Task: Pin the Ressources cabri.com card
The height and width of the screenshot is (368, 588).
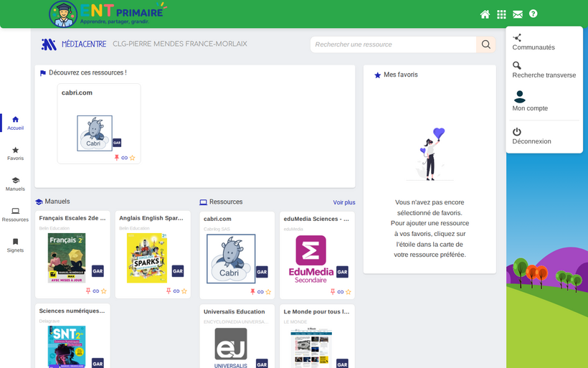Action: tap(252, 291)
